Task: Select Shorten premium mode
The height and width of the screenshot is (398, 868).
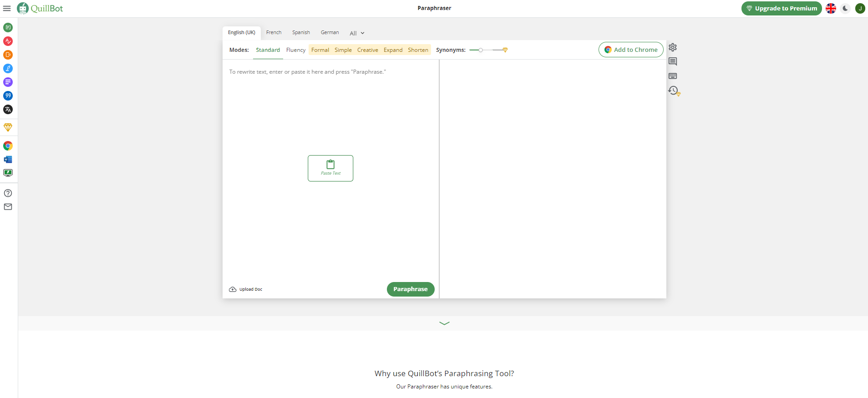Action: click(418, 50)
